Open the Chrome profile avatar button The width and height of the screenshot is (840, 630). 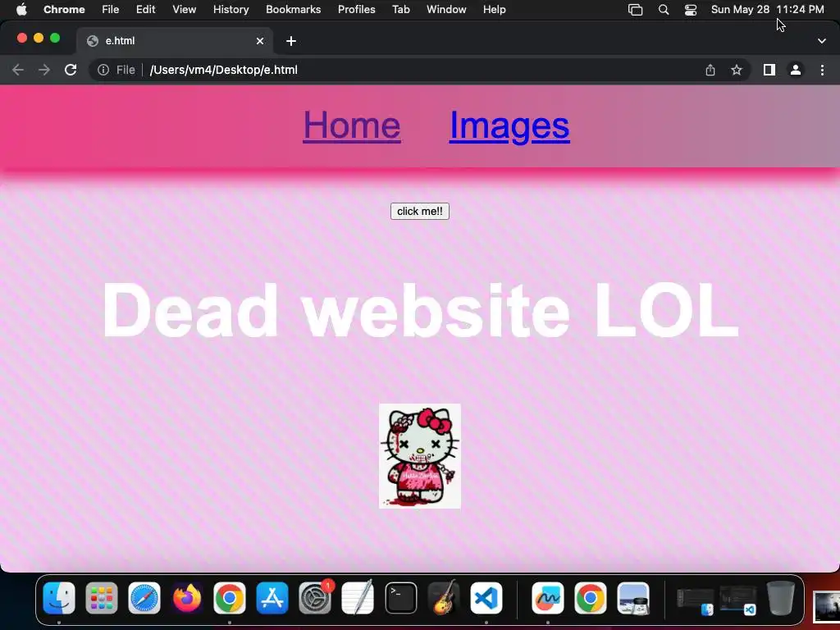click(x=796, y=70)
